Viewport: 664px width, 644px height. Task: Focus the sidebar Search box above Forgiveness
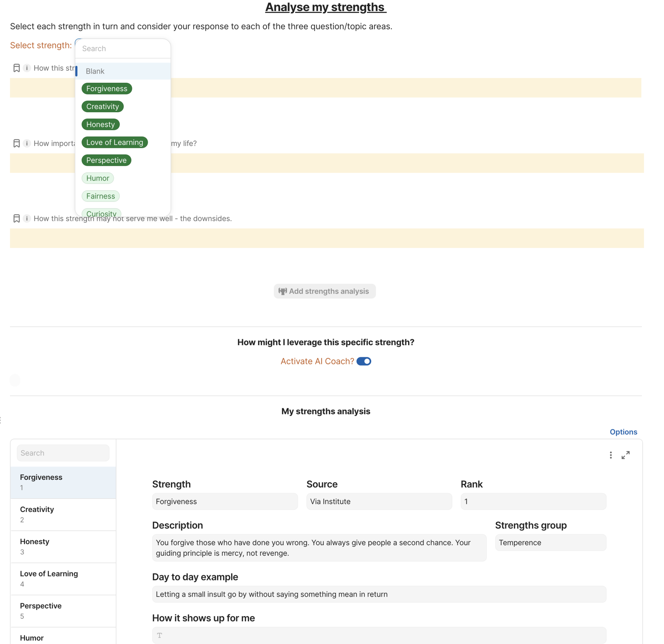tap(63, 453)
